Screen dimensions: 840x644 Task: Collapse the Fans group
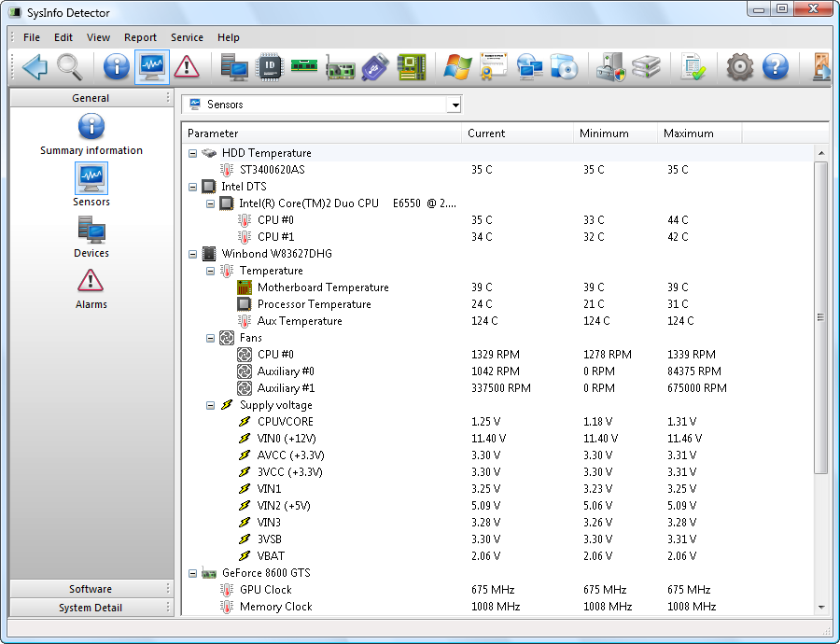pos(210,338)
